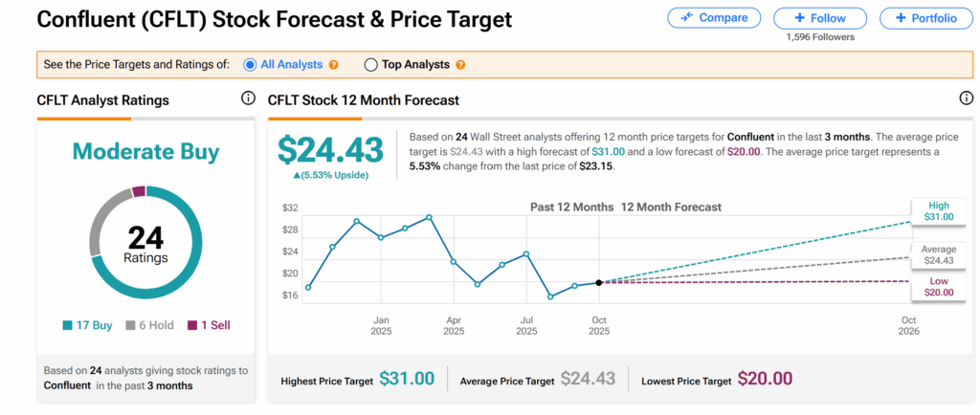Click the lock icon next to Top Analysts

coord(460,65)
